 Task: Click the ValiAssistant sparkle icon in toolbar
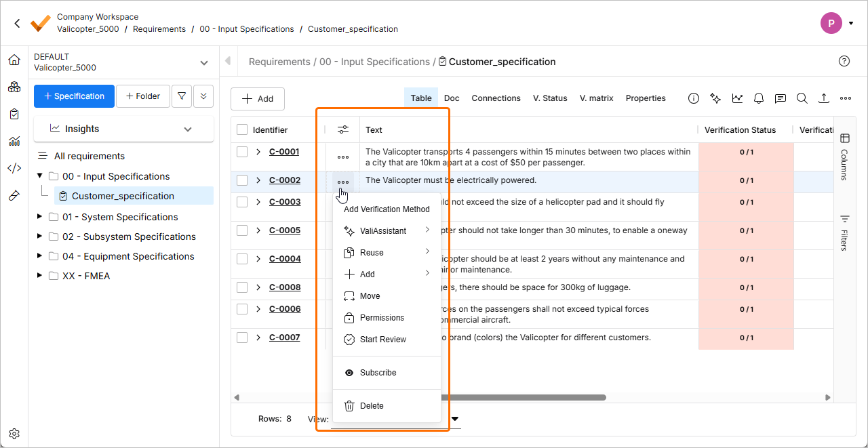[715, 98]
